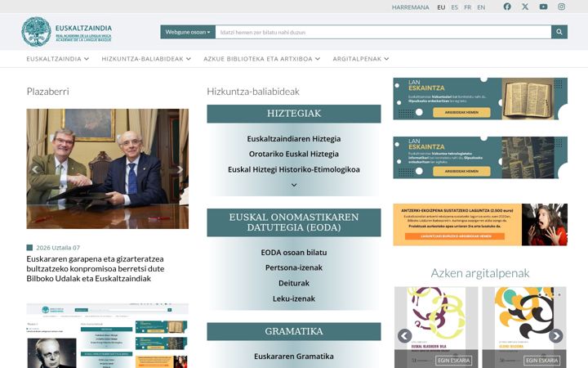Switch language to EU
The image size is (588, 368).
coord(441,7)
